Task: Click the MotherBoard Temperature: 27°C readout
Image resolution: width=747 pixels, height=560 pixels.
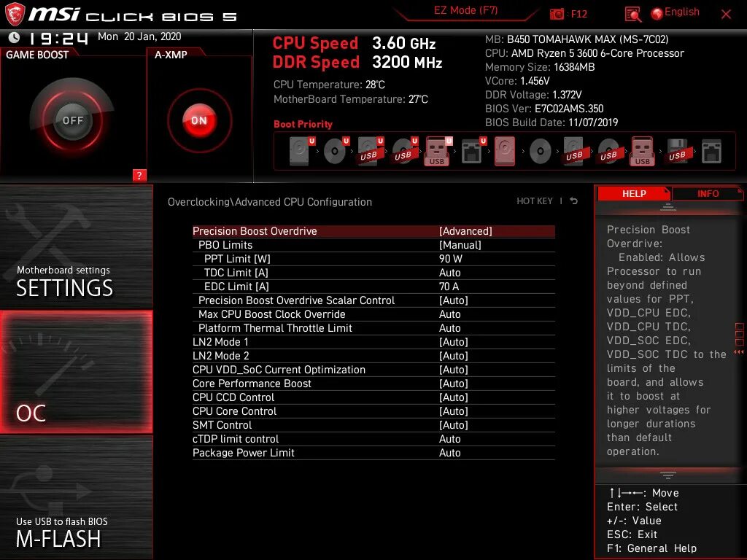Action: coord(351,99)
